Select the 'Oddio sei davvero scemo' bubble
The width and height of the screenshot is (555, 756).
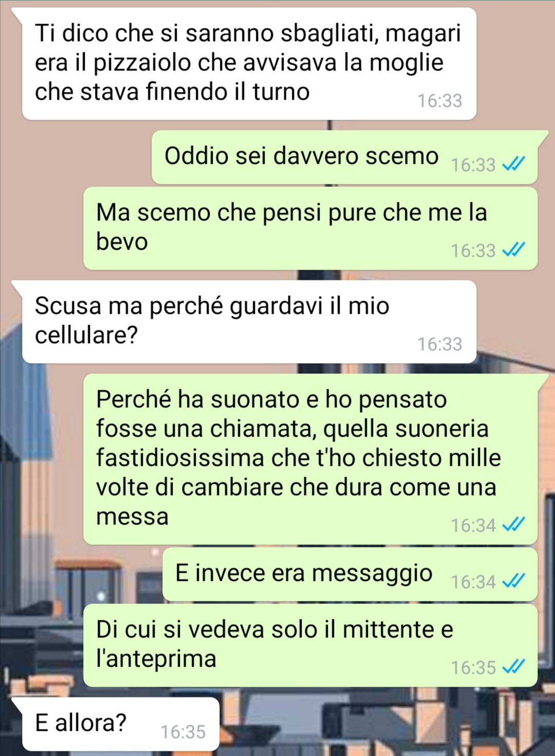[344, 157]
